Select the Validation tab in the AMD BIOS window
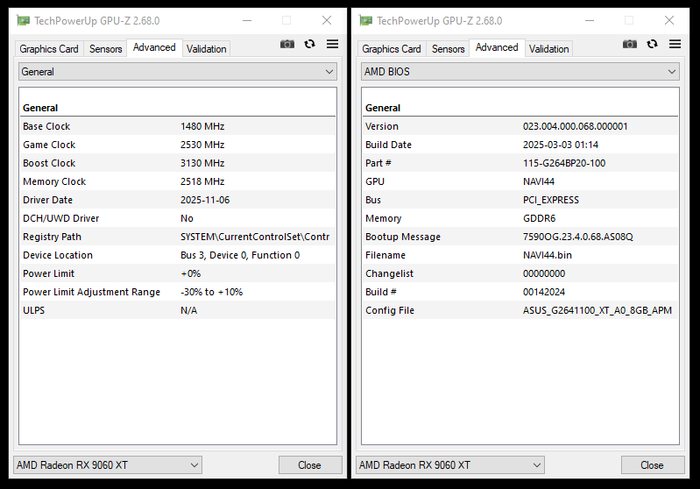700x489 pixels. [x=549, y=49]
